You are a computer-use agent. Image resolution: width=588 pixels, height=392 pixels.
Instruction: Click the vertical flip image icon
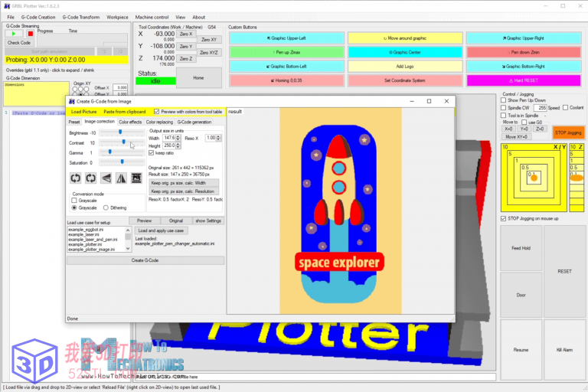(x=106, y=178)
